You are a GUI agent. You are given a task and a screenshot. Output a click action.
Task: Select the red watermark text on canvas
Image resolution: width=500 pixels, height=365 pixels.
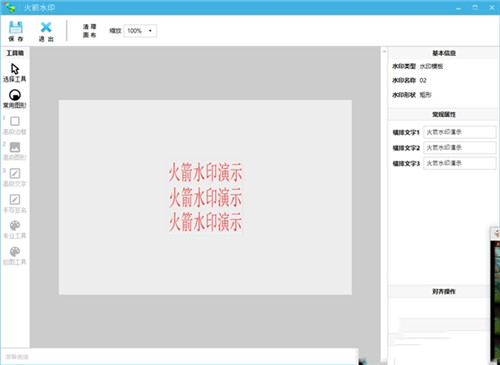tap(205, 197)
